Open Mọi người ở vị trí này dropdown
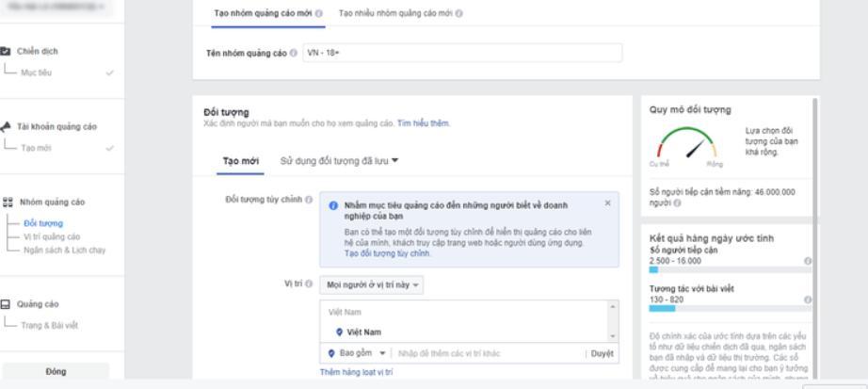This screenshot has height=389, width=868. pyautogui.click(x=372, y=284)
